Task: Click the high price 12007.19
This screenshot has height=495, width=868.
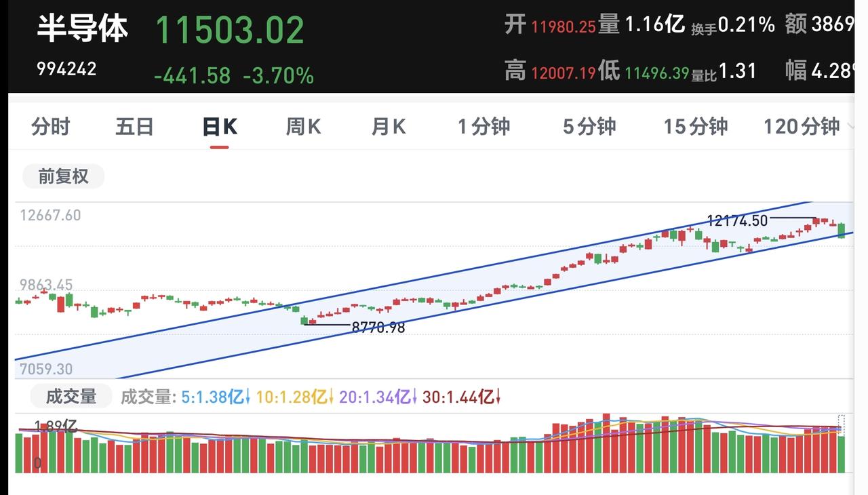Action: click(x=563, y=72)
